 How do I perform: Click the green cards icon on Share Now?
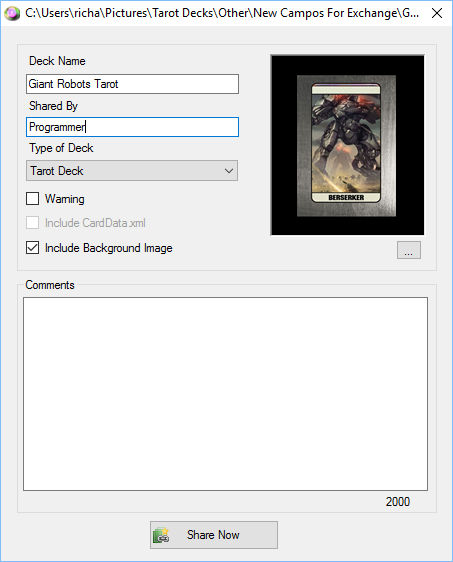click(x=161, y=535)
